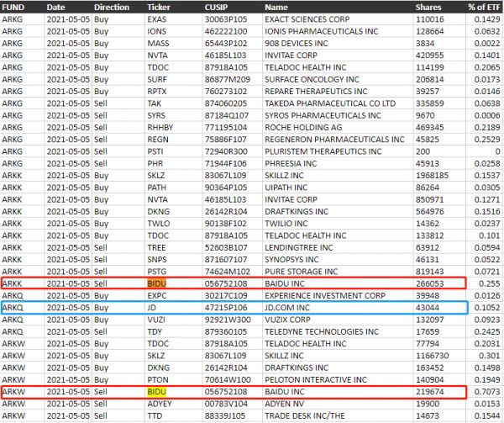
Task: Select the UIPATH INC name cell
Action: pos(288,187)
